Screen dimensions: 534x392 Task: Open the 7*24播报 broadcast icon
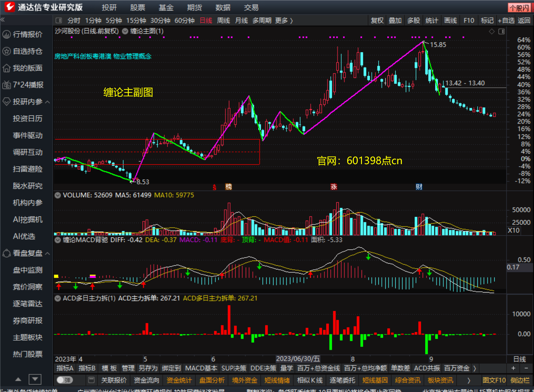(x=7, y=85)
